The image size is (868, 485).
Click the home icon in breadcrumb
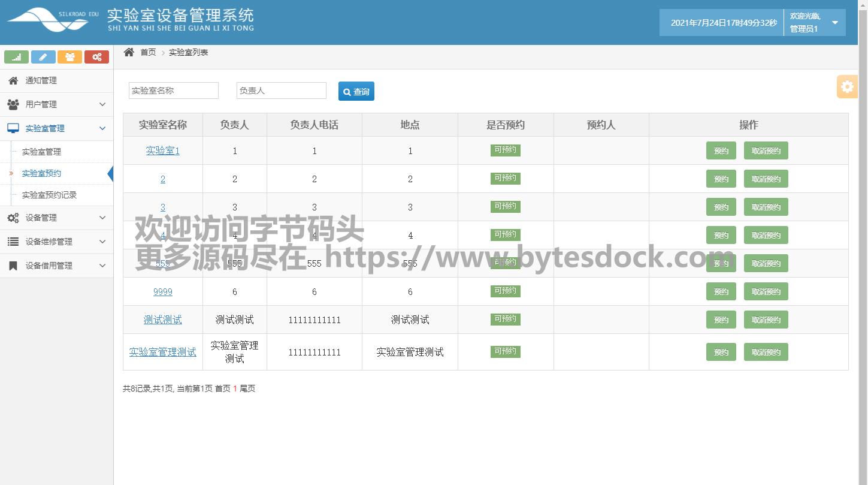point(129,52)
